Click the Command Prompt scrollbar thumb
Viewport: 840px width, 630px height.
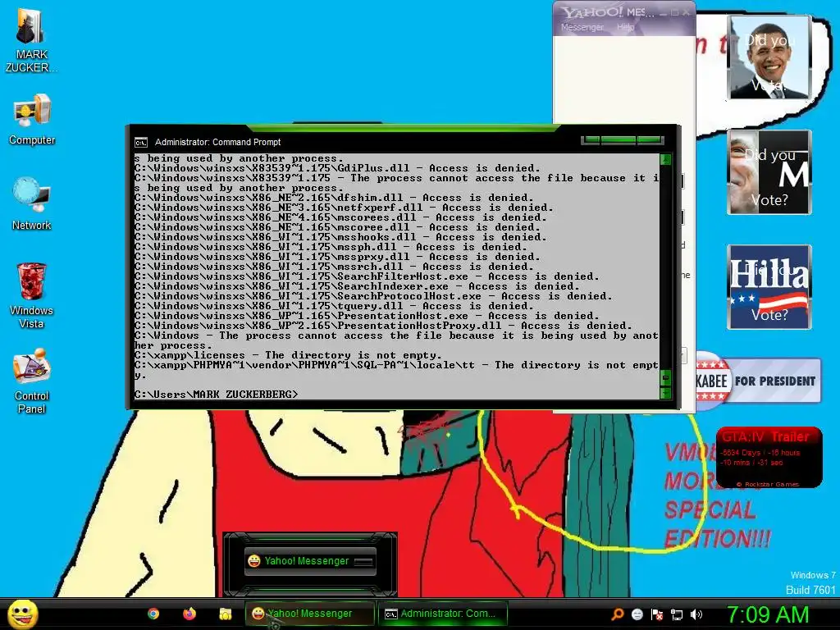pyautogui.click(x=665, y=378)
